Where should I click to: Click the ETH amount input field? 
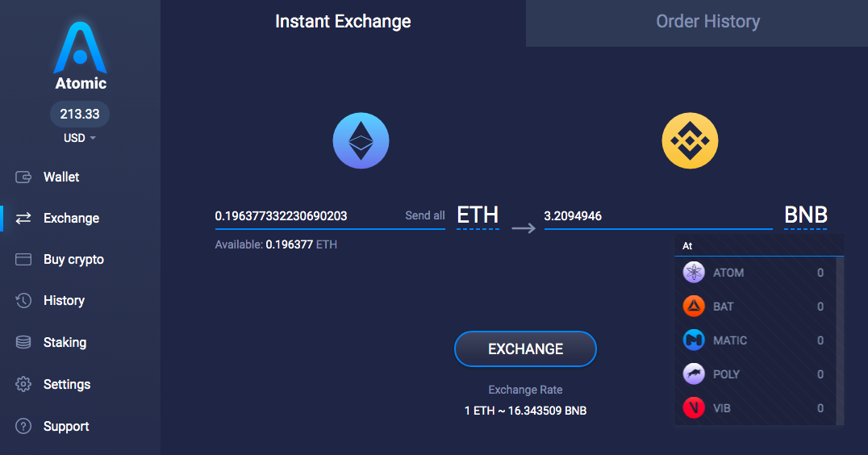click(307, 216)
